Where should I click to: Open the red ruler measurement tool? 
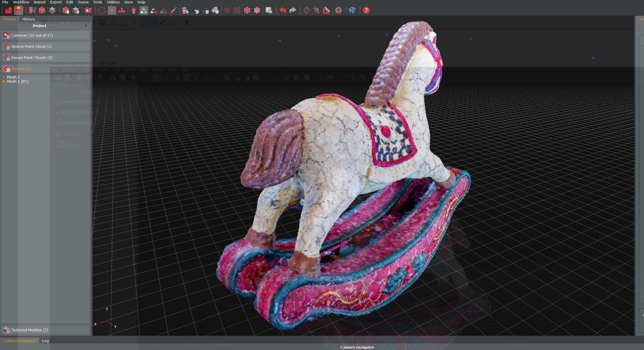tap(326, 10)
